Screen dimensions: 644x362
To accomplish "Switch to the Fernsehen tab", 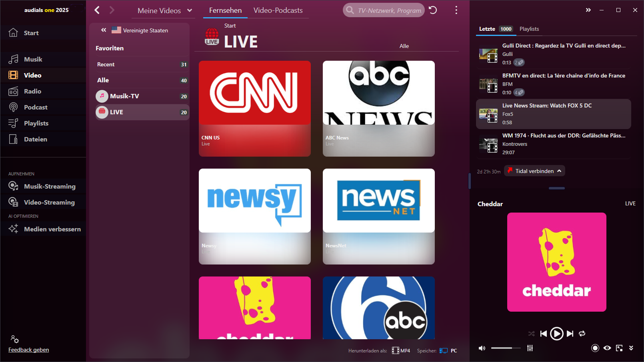I will (225, 10).
